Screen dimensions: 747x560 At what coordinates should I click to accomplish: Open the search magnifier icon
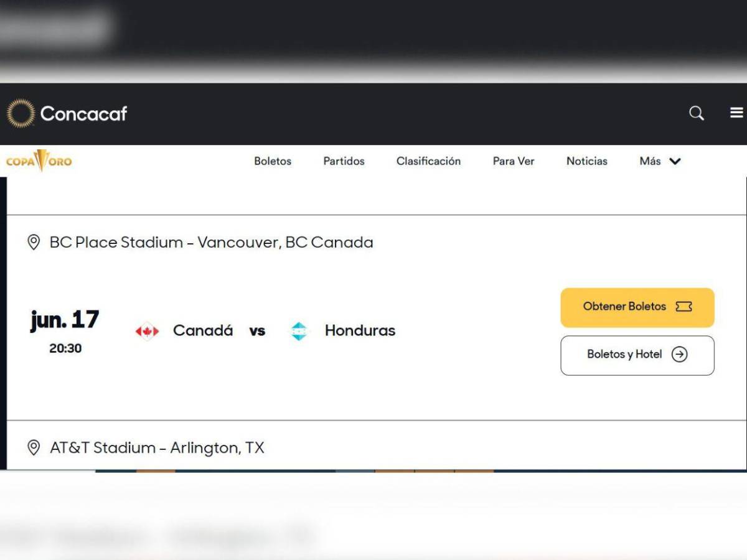pos(696,113)
